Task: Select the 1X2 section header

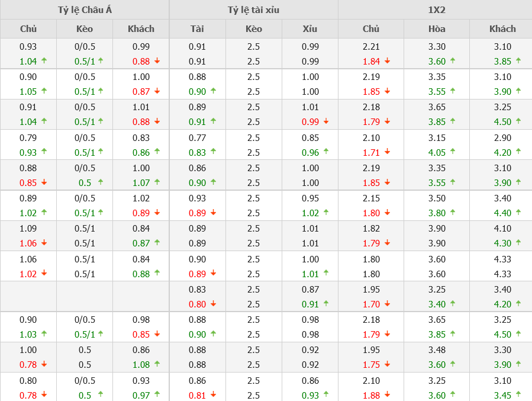Action: (x=436, y=9)
